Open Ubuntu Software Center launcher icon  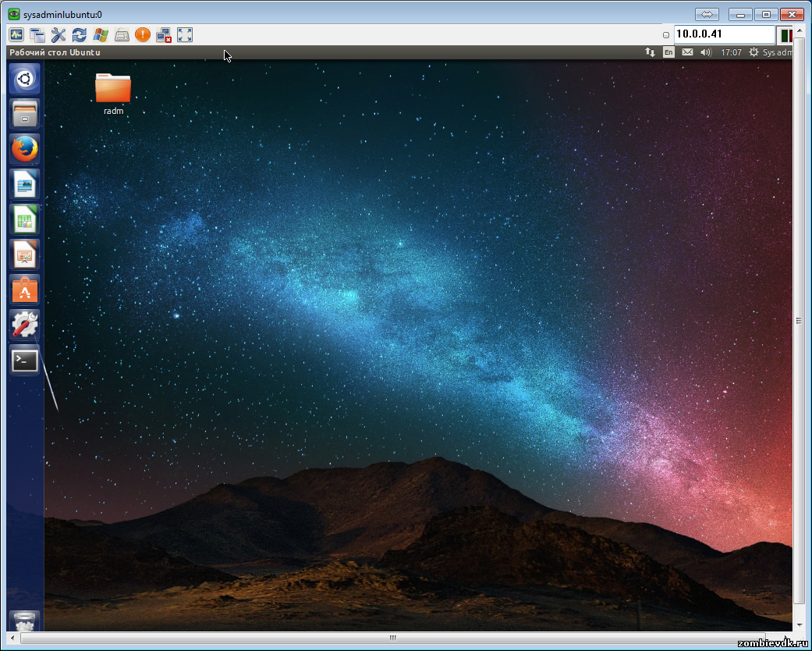24,290
